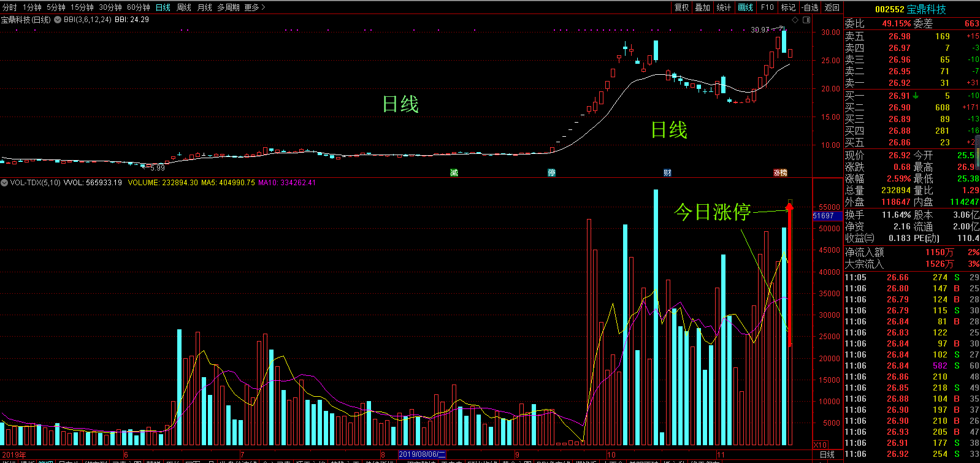Click the purple 582 volume trade entry

pyautogui.click(x=940, y=365)
